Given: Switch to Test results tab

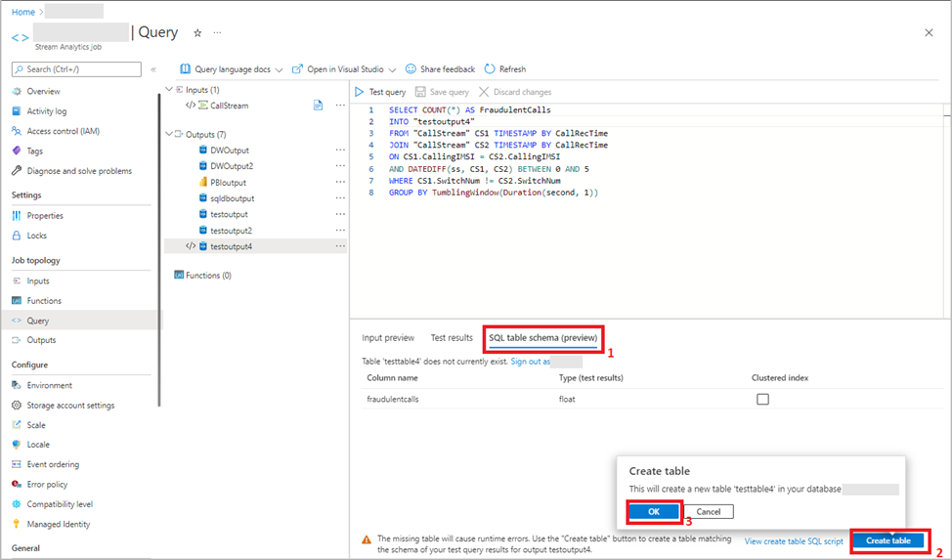Looking at the screenshot, I should (x=452, y=338).
